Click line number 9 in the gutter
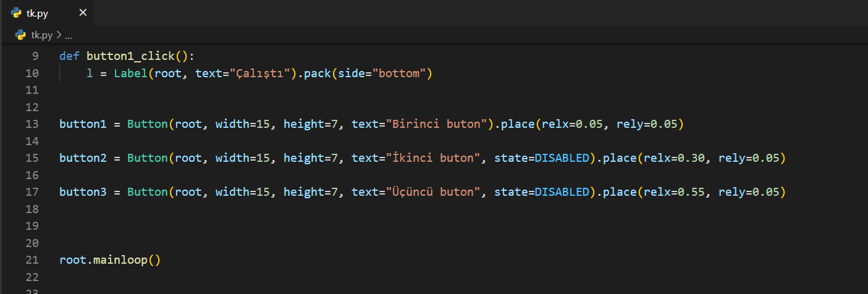Image resolution: width=868 pixels, height=294 pixels. point(35,56)
